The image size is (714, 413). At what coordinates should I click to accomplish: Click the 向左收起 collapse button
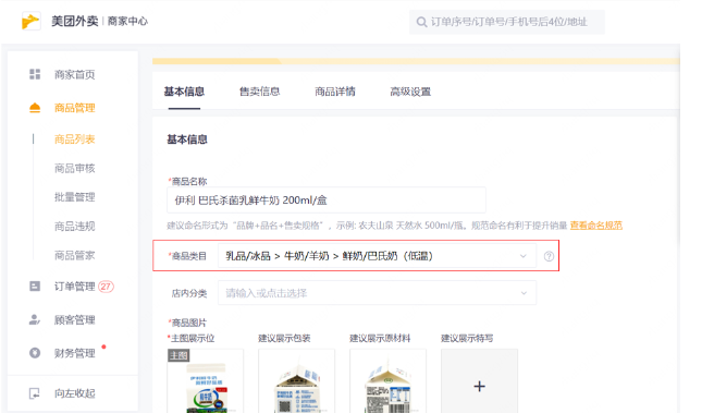click(x=75, y=393)
